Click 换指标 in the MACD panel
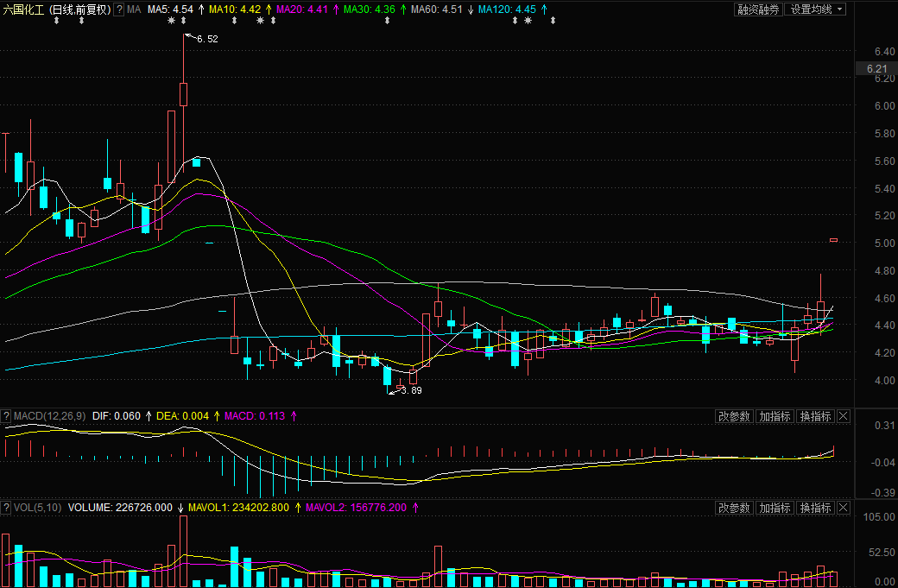The width and height of the screenshot is (898, 588). pos(815,416)
